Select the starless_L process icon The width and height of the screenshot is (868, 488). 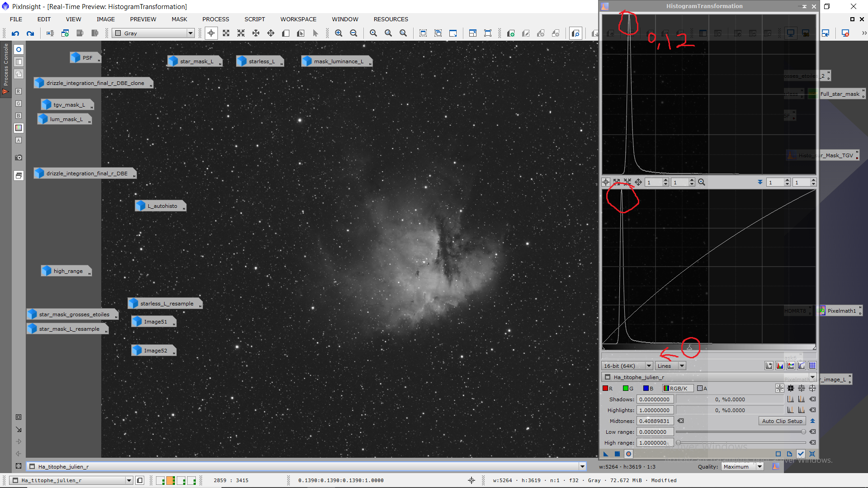pyautogui.click(x=260, y=61)
